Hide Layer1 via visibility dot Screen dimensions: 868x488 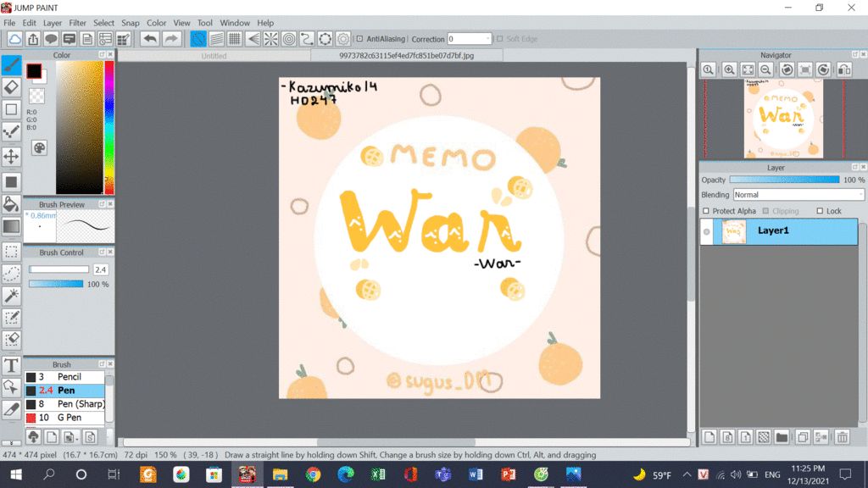tap(706, 232)
